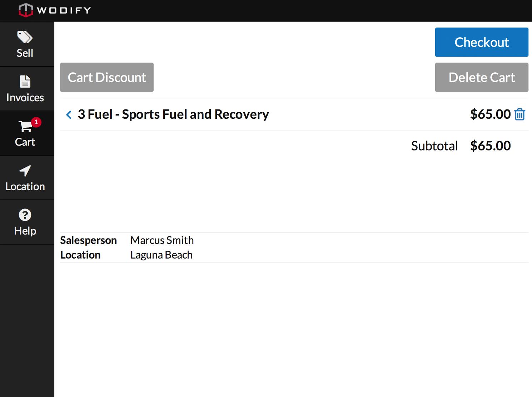The width and height of the screenshot is (532, 397).
Task: Click the $65.00 item price
Action: point(490,114)
